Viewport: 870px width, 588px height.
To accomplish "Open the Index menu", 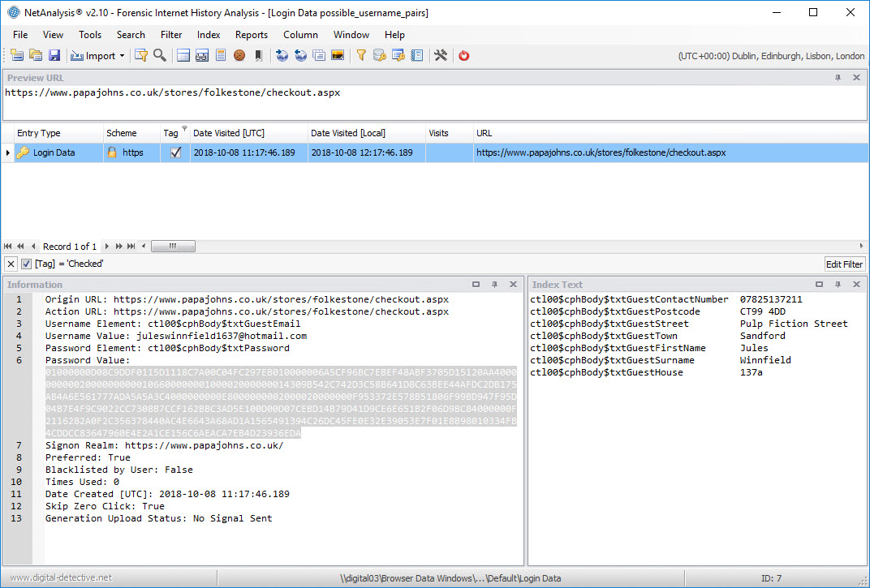I will coord(209,34).
